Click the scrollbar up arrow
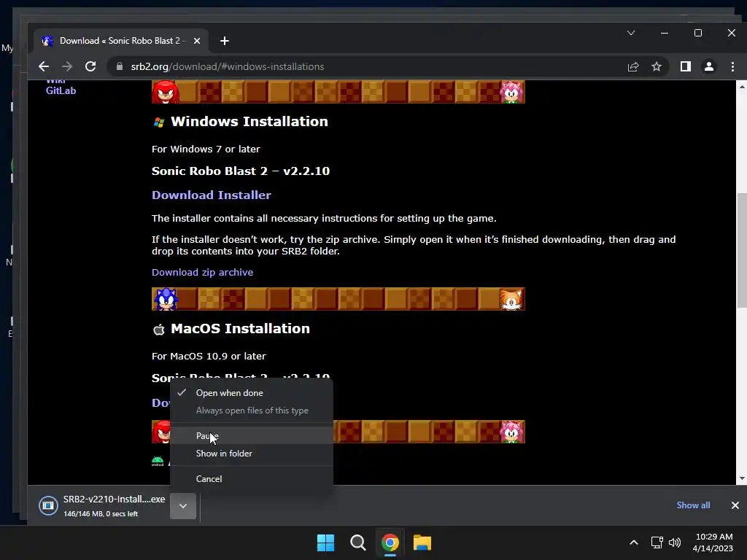This screenshot has width=747, height=560. coord(741,87)
